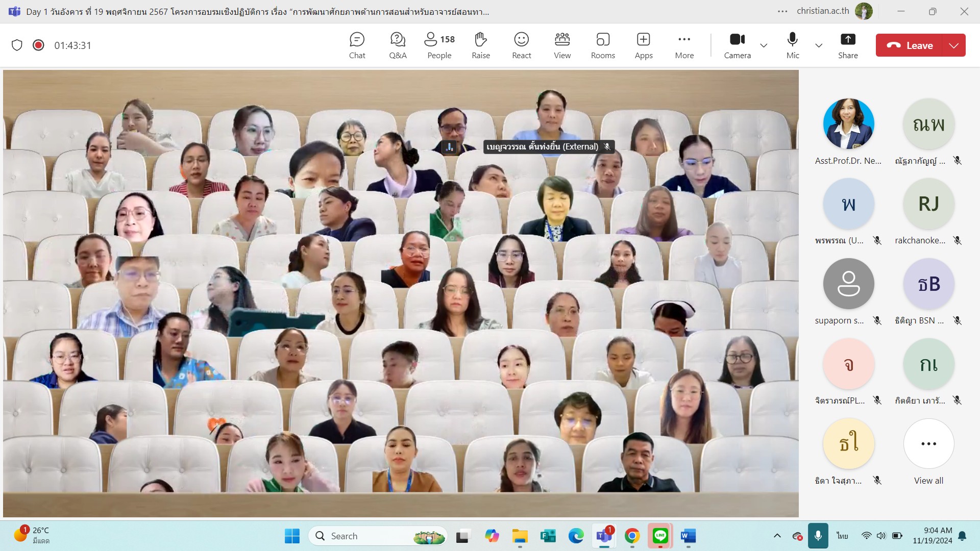Select the ธใ participant avatar
The image size is (980, 551).
pyautogui.click(x=848, y=443)
